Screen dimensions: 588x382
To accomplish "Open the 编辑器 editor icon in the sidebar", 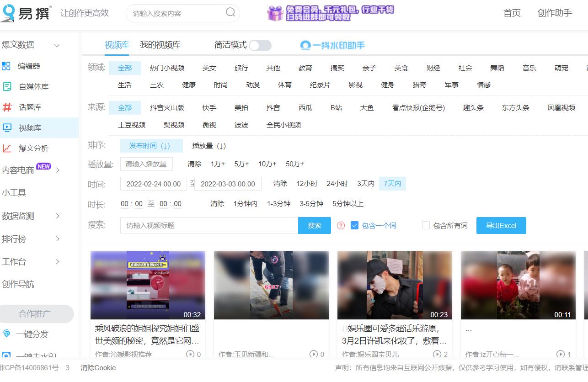I will pos(7,65).
